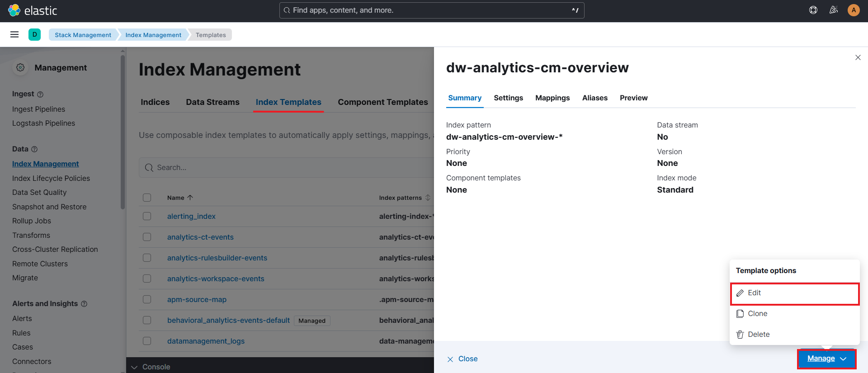Click the Delete trash icon

click(x=740, y=335)
